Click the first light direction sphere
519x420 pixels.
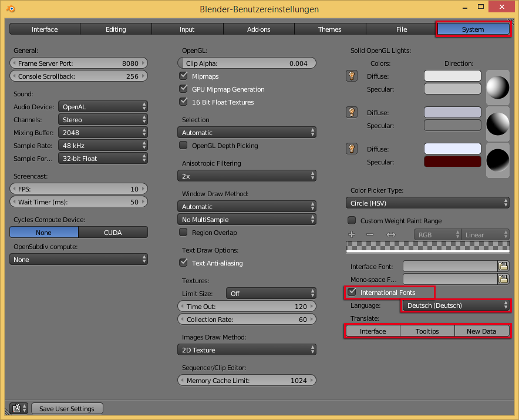(498, 87)
